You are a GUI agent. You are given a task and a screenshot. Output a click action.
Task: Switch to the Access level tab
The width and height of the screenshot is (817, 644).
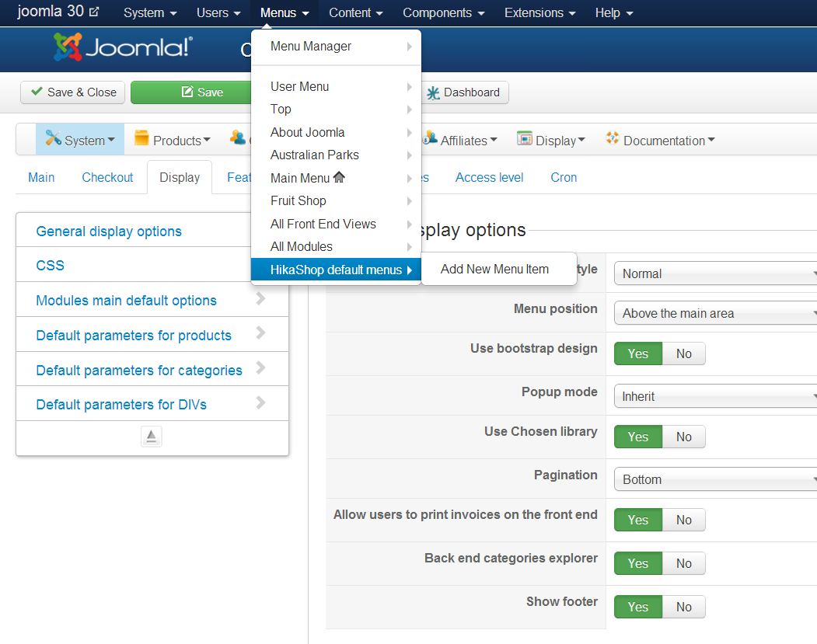[489, 178]
